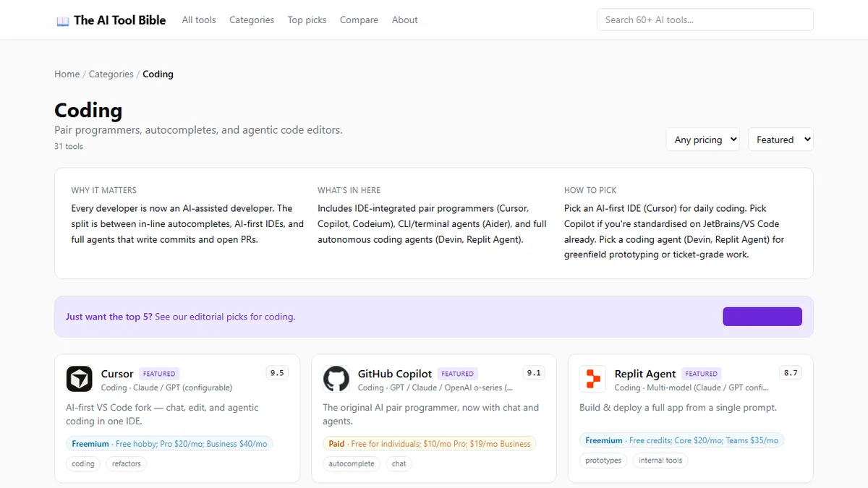The height and width of the screenshot is (488, 868).
Task: Open the Cursor tool title
Action: tap(117, 374)
